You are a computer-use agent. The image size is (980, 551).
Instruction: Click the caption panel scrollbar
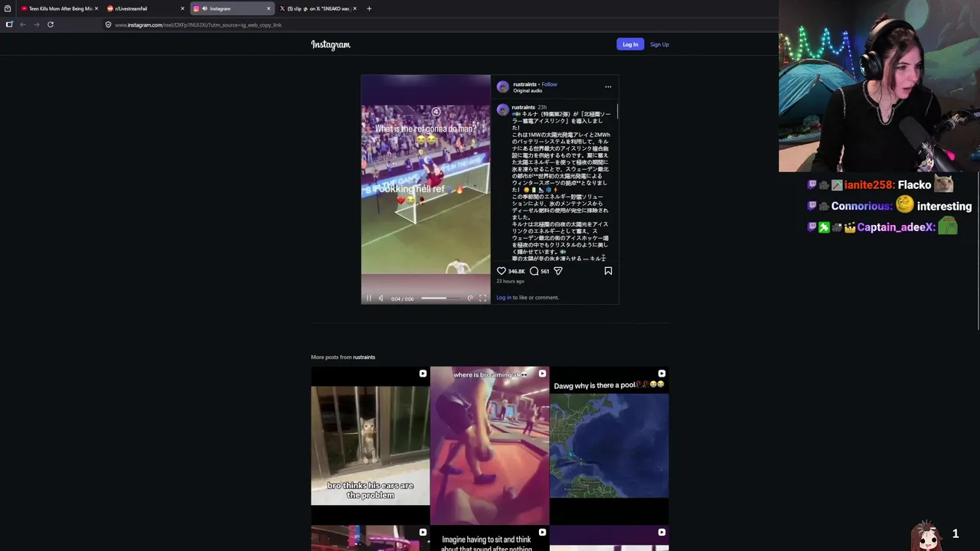(616, 112)
